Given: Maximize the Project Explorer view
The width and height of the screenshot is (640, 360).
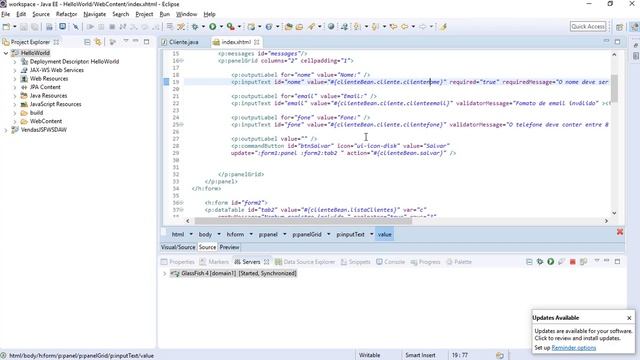Looking at the screenshot, I should 147,42.
